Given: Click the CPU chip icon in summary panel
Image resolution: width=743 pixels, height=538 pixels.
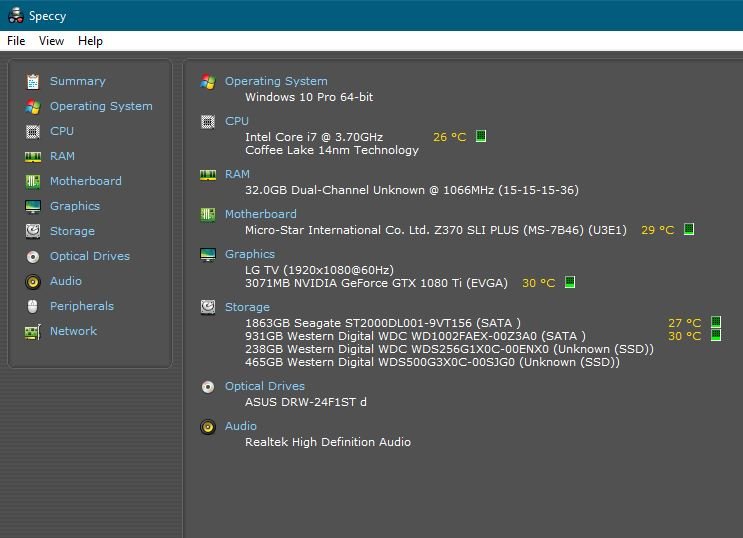Looking at the screenshot, I should (208, 122).
